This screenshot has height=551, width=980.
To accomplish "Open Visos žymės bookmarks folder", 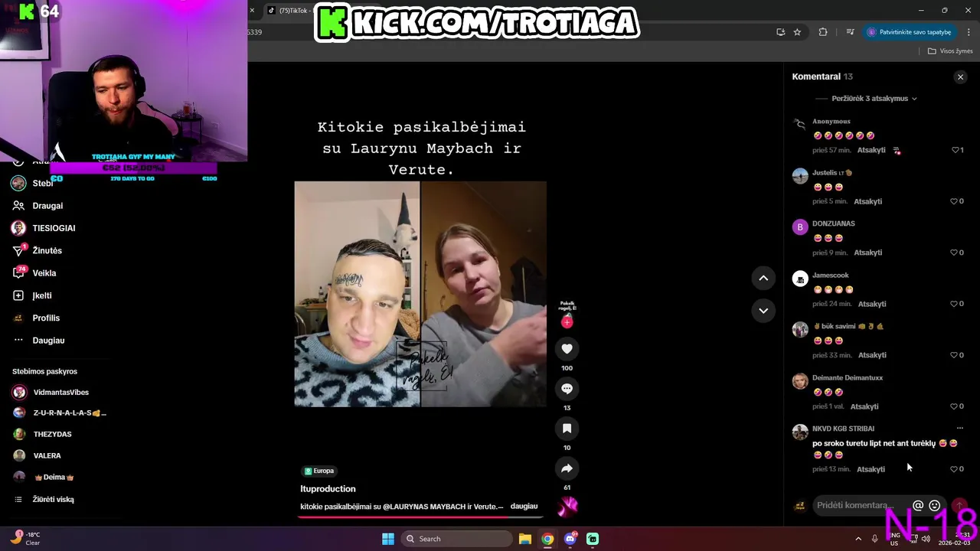I will coord(950,51).
